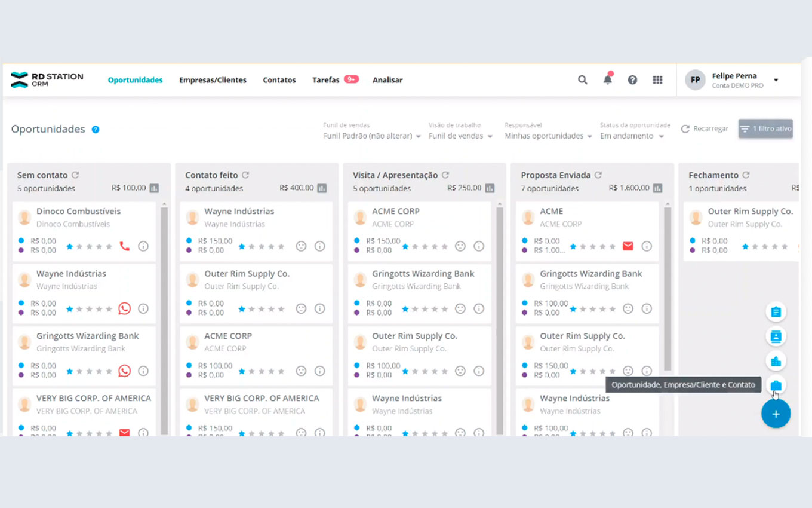Open the chart icon in Sem contato column
The width and height of the screenshot is (812, 508).
click(x=154, y=188)
